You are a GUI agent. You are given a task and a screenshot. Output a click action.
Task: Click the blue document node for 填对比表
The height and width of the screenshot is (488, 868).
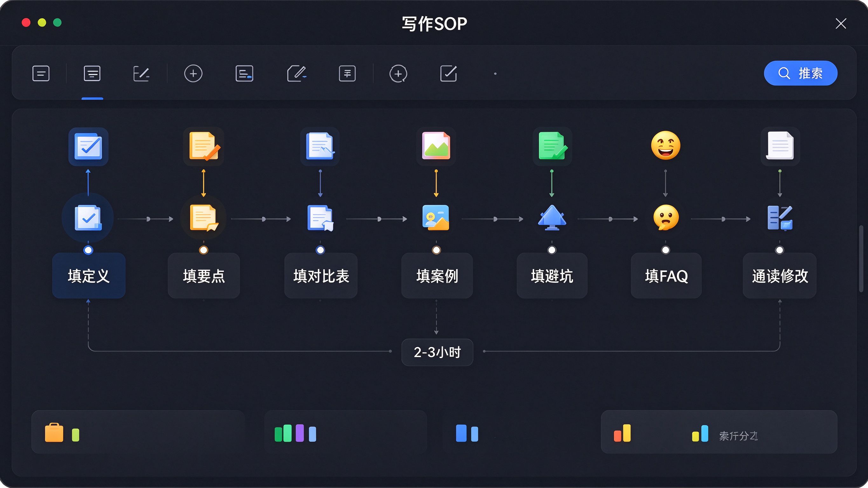(320, 218)
